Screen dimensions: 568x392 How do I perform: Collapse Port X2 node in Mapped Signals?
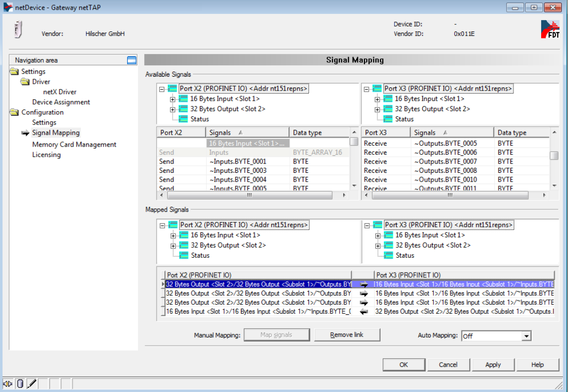coord(163,225)
